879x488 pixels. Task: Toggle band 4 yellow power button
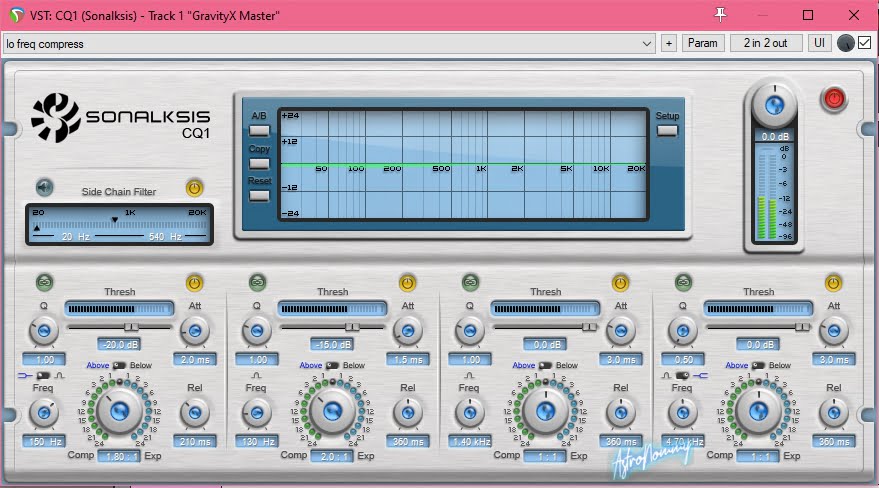tap(833, 283)
